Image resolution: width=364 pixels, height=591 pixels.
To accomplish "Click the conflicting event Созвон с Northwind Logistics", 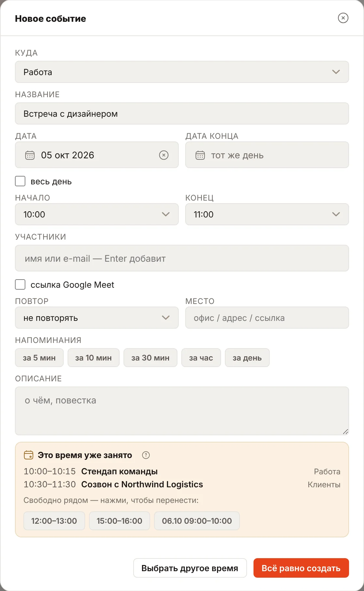I will (x=142, y=484).
